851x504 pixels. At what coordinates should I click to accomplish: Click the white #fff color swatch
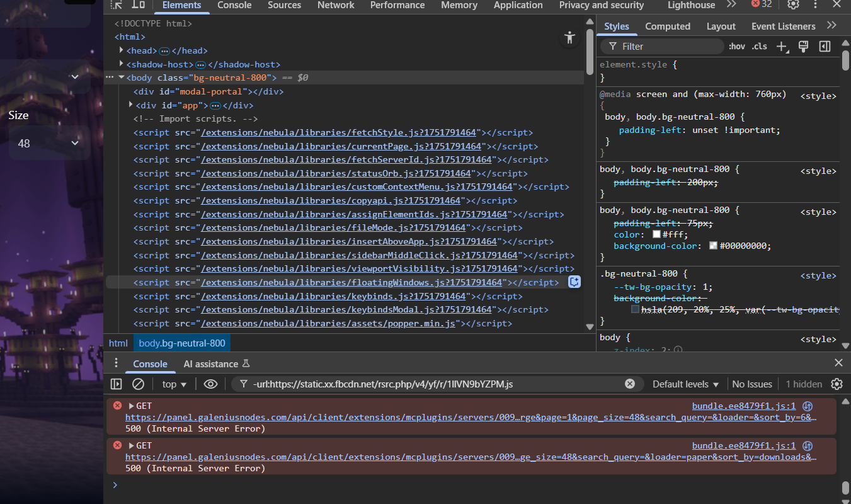(656, 234)
